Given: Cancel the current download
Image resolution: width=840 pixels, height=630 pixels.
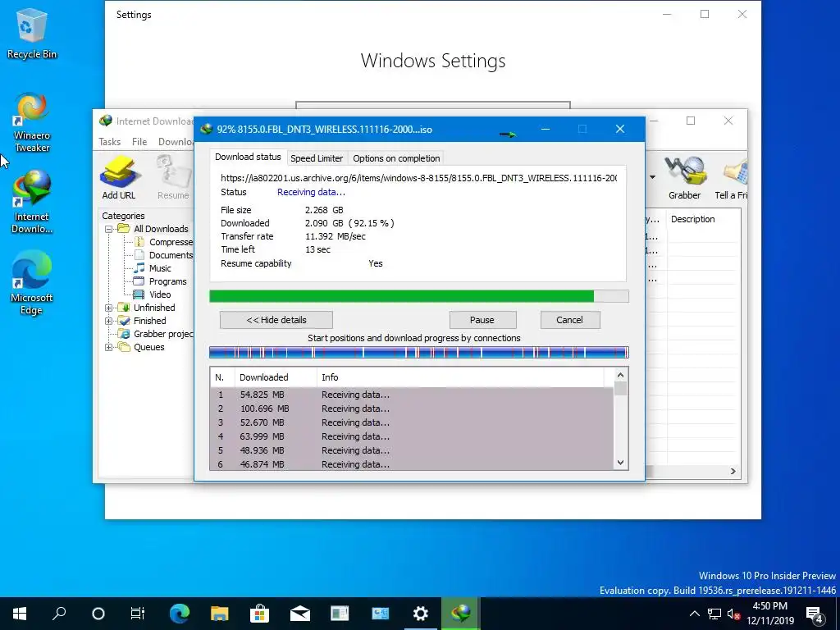Looking at the screenshot, I should pos(569,320).
